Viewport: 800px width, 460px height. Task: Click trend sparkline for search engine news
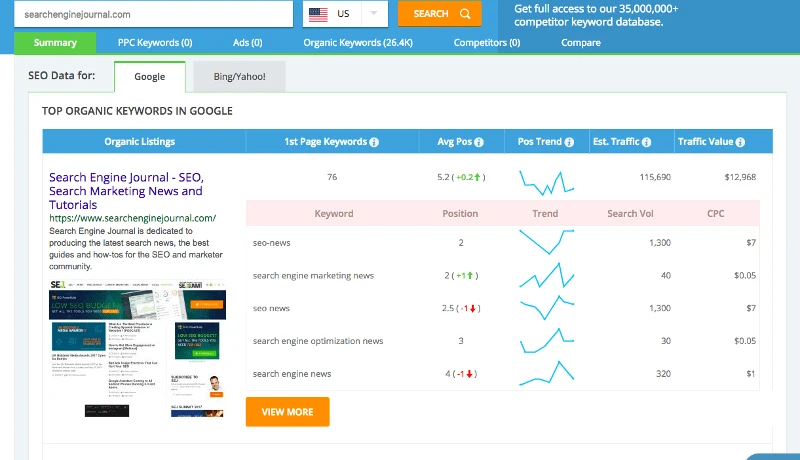click(546, 374)
